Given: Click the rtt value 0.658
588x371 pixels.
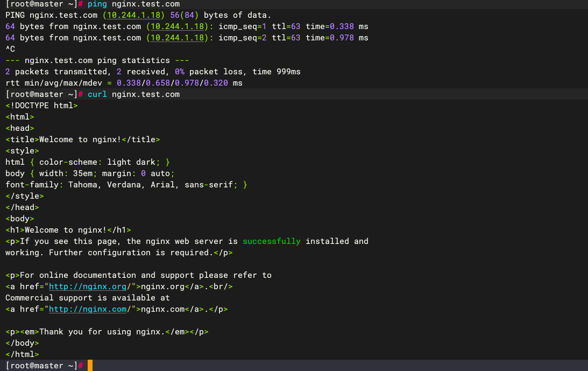Looking at the screenshot, I should click(158, 83).
